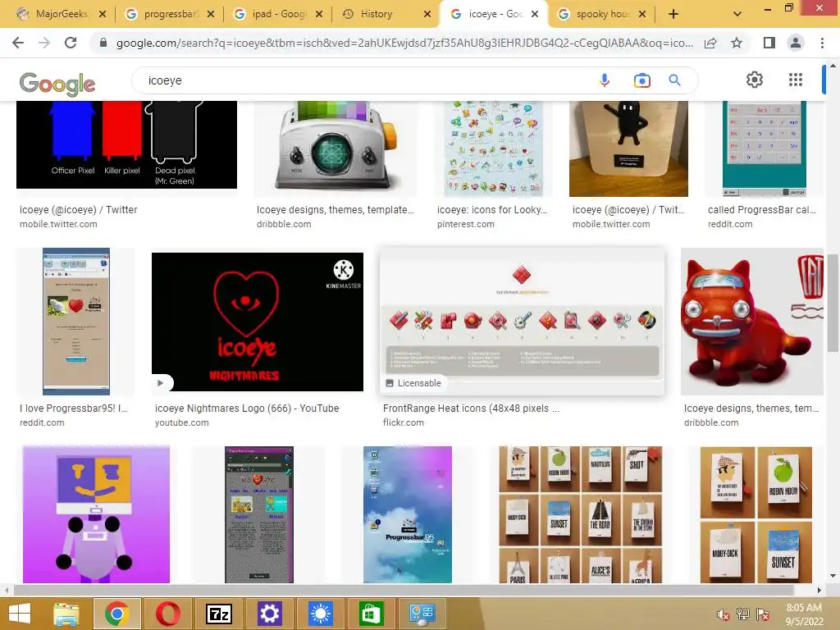
Task: Open icoeye (@icoeye) / Twitter pixel result
Action: pyautogui.click(x=78, y=209)
